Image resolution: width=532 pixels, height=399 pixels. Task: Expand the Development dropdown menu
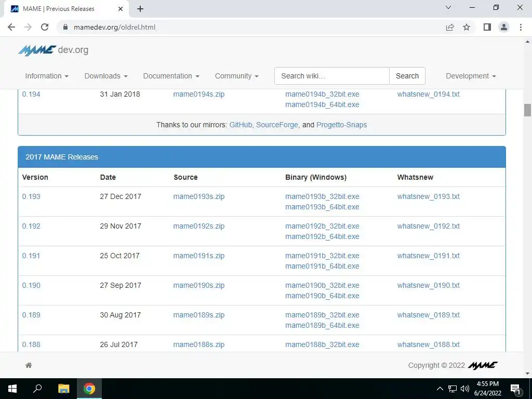click(471, 76)
